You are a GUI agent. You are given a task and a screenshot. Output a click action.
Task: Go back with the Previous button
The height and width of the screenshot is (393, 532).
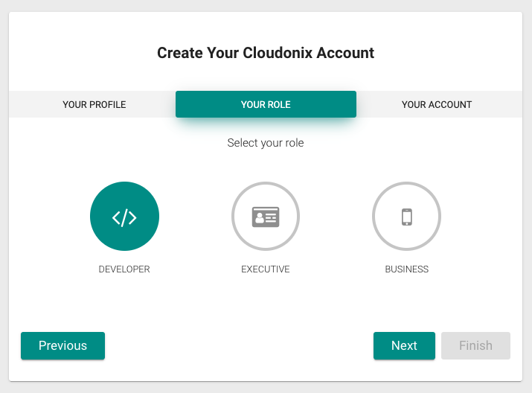pos(63,345)
